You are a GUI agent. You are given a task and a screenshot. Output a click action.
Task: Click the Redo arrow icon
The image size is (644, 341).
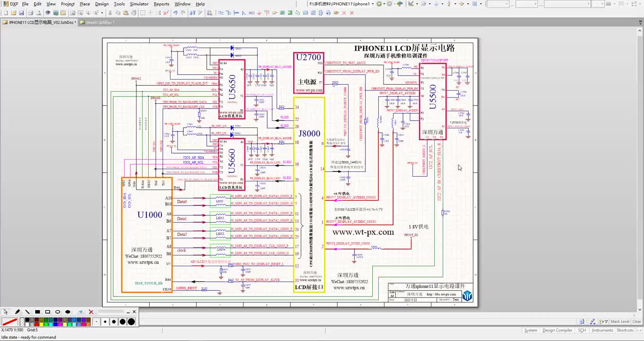(x=183, y=13)
